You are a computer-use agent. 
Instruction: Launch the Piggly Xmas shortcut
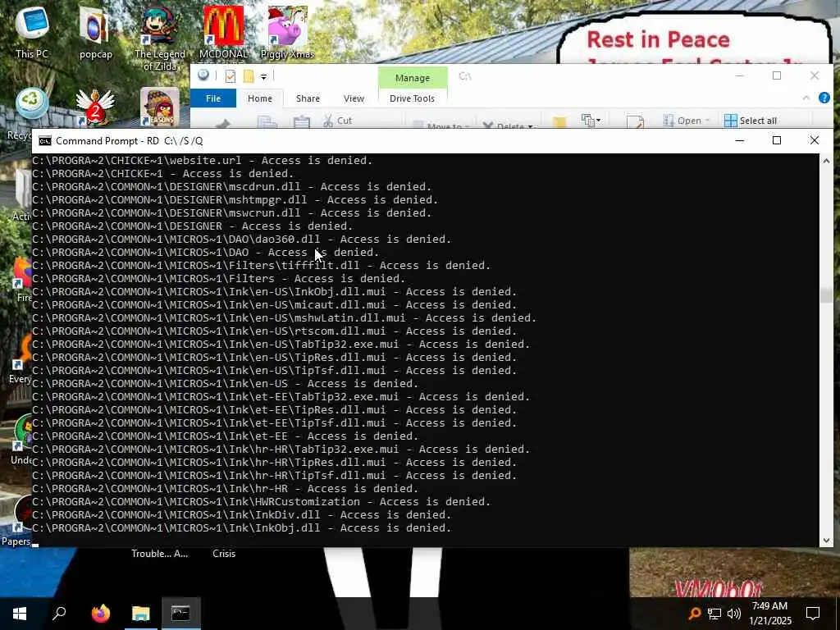point(287,31)
